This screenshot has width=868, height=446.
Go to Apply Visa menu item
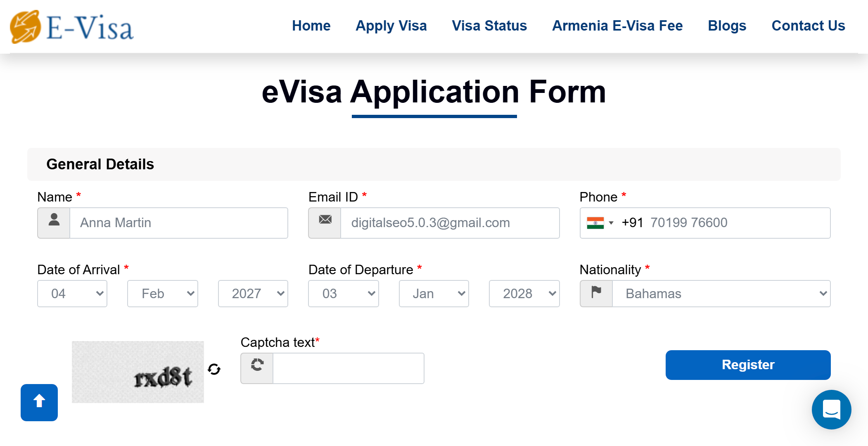[x=391, y=26]
